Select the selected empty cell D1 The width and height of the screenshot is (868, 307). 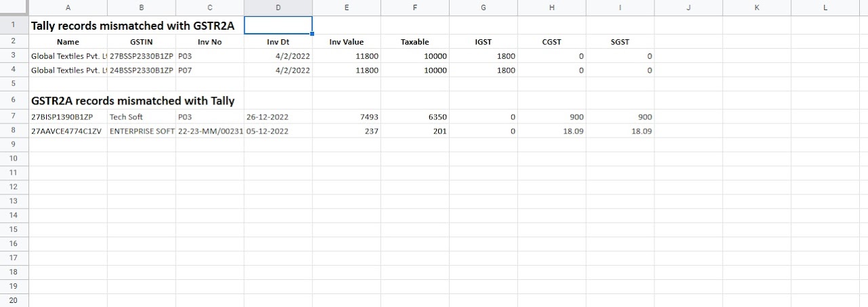(x=278, y=25)
